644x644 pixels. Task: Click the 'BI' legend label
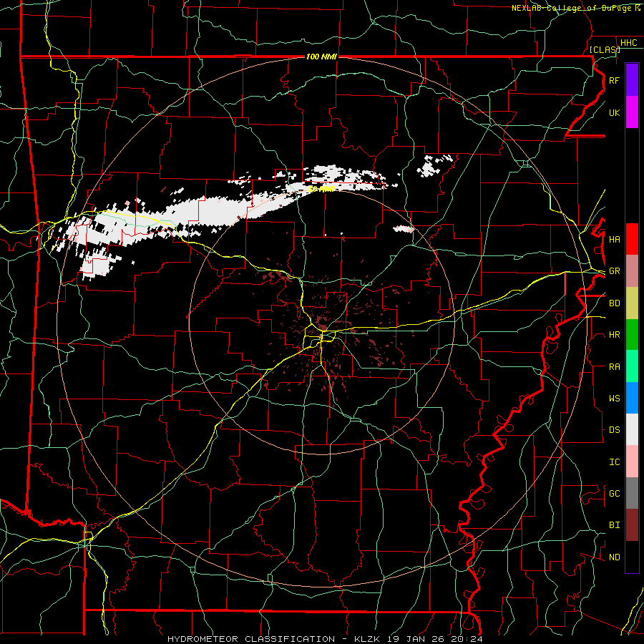click(614, 525)
